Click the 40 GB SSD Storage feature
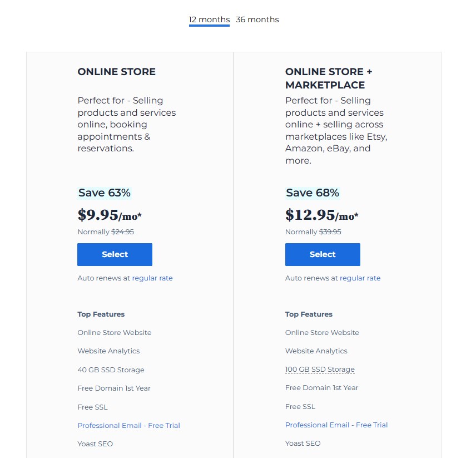 tap(111, 370)
